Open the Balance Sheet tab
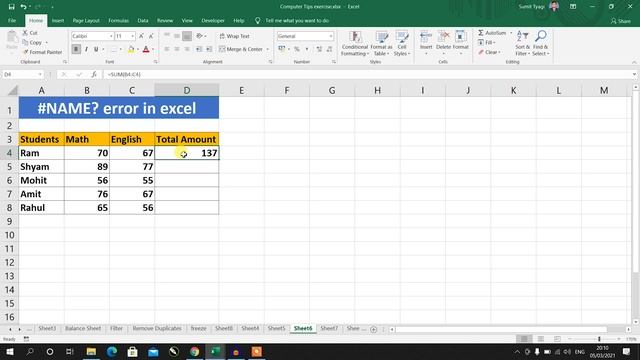 point(83,328)
